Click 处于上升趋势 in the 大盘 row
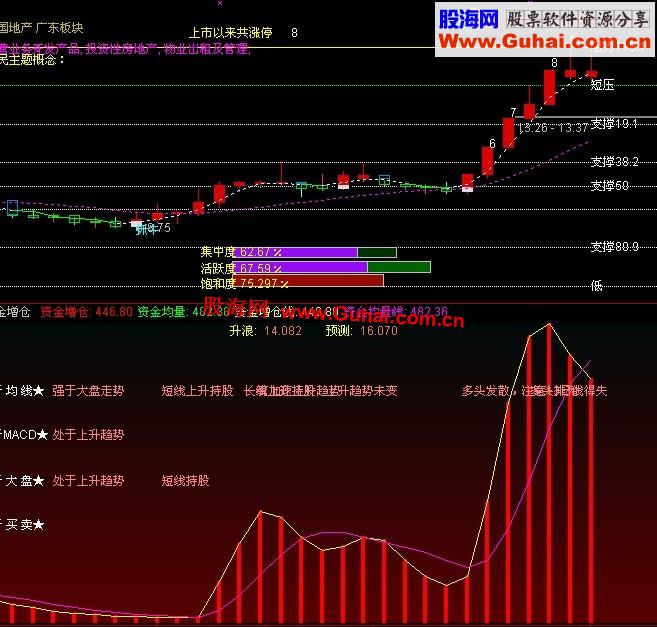 pyautogui.click(x=88, y=480)
